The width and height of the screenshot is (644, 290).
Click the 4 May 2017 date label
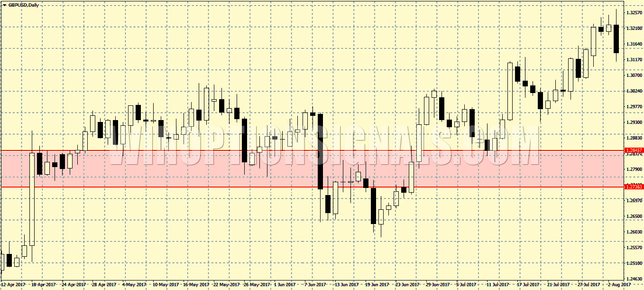pos(134,285)
